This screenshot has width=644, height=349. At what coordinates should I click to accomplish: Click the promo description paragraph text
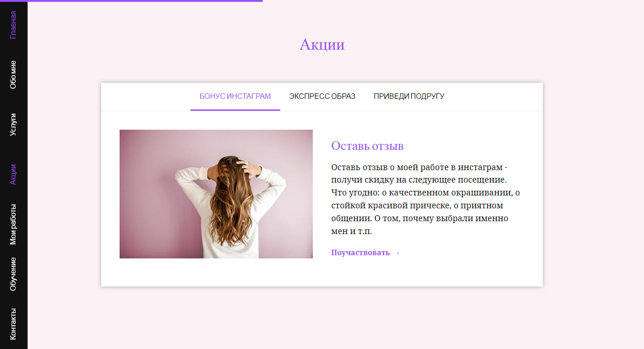tap(426, 199)
